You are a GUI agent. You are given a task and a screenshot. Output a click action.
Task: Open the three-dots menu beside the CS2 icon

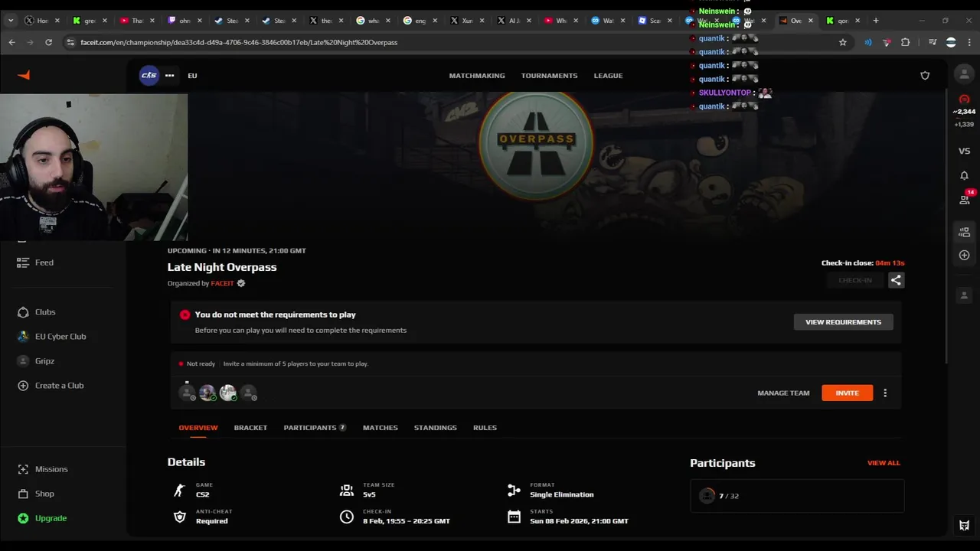(169, 75)
